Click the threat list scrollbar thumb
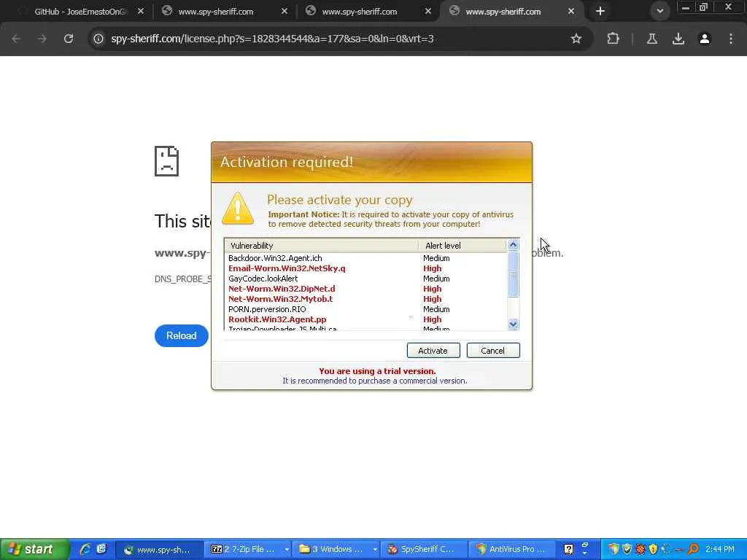747x560 pixels. pyautogui.click(x=513, y=274)
